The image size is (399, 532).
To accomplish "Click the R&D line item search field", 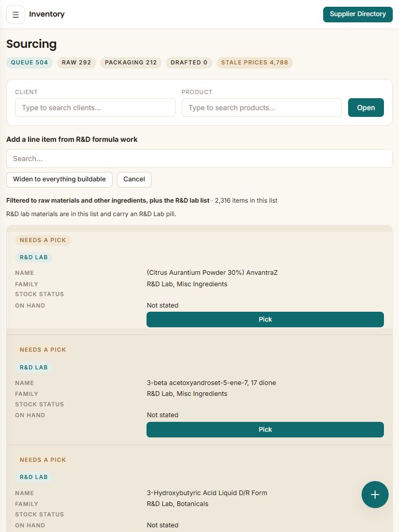I will (x=199, y=158).
